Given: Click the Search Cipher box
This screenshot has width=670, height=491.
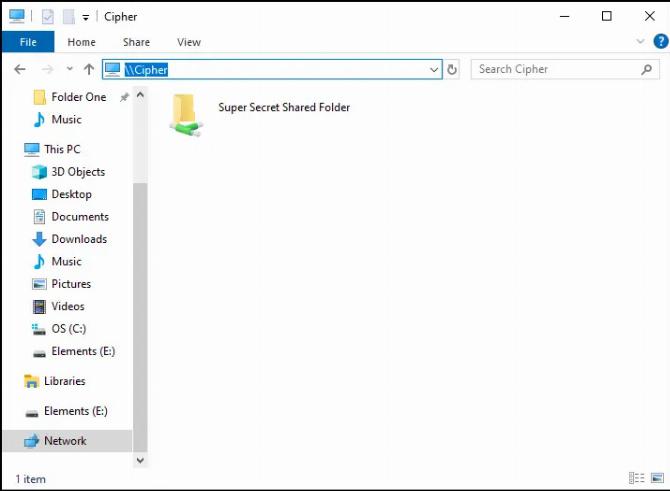Looking at the screenshot, I should [565, 69].
